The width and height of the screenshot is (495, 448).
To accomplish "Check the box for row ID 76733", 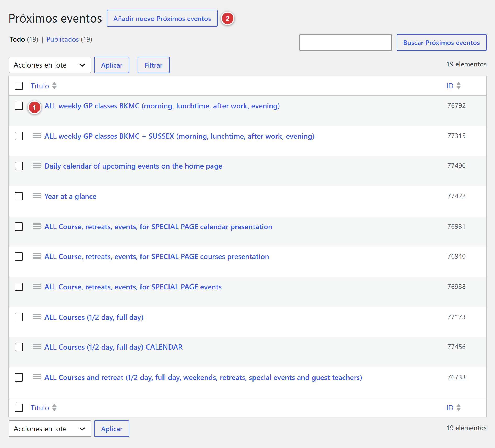I will tap(19, 377).
